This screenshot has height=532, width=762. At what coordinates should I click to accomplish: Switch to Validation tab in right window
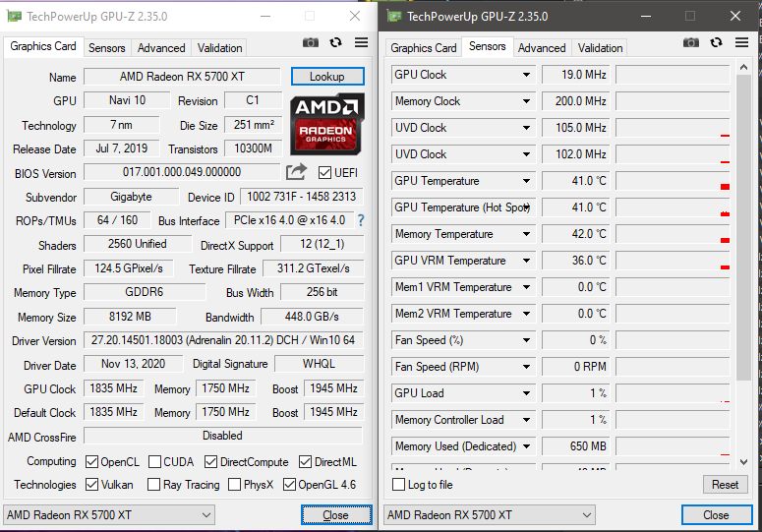[x=600, y=48]
